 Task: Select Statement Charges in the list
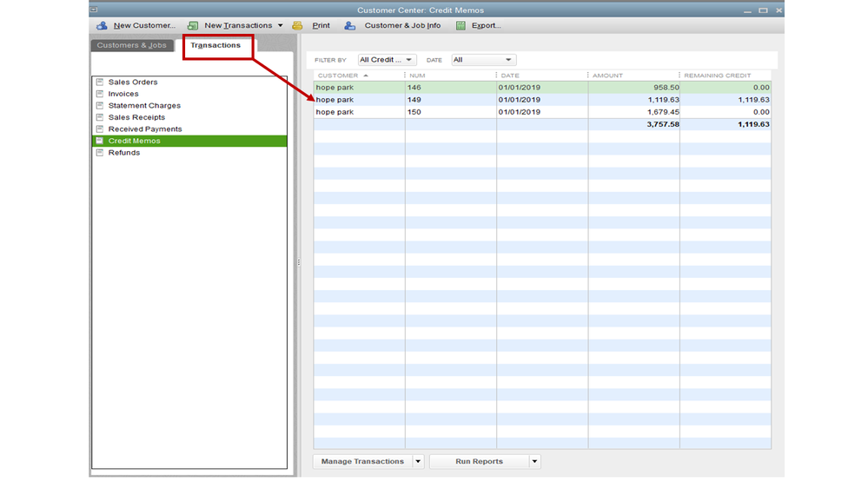tap(189, 105)
